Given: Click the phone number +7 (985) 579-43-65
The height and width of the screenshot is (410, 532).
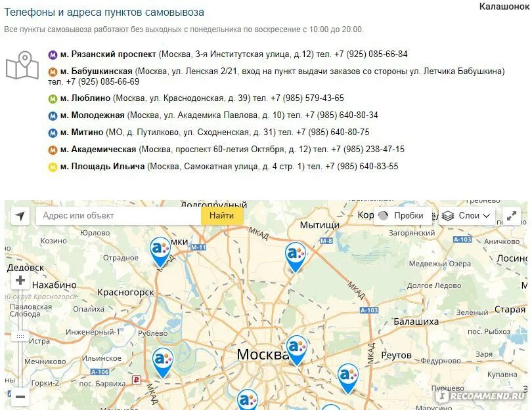Looking at the screenshot, I should (x=307, y=98).
